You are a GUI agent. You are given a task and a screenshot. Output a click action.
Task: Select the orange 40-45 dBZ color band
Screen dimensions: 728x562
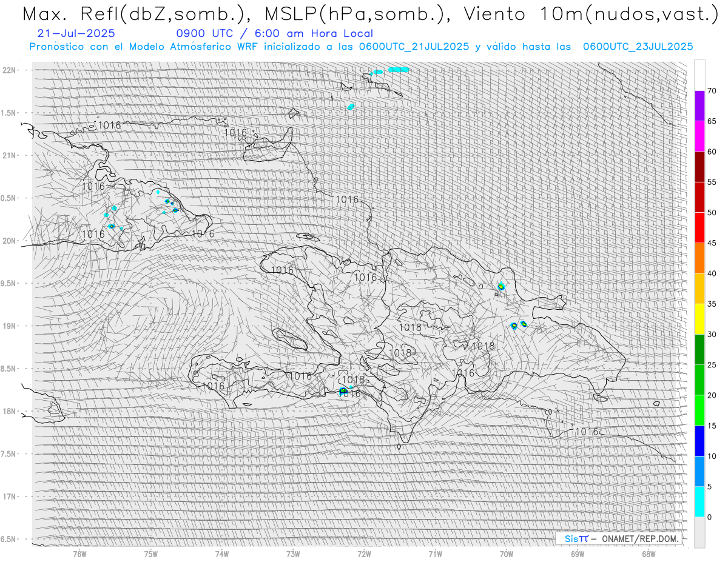click(699, 258)
